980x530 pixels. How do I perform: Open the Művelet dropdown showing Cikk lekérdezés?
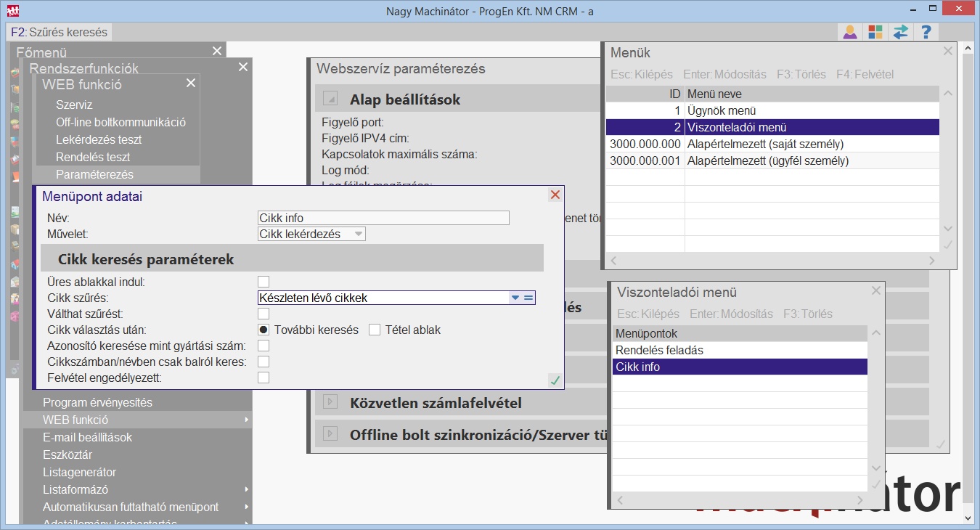pos(312,234)
